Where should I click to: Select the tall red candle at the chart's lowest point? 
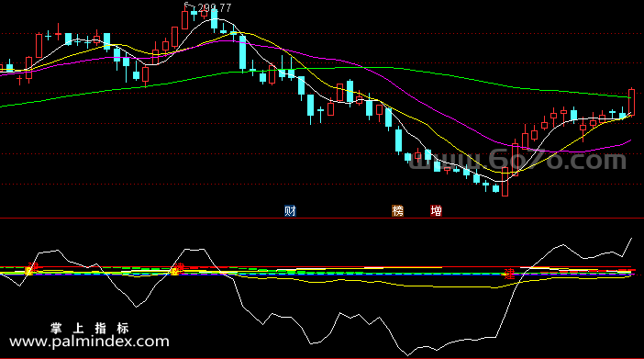505,182
